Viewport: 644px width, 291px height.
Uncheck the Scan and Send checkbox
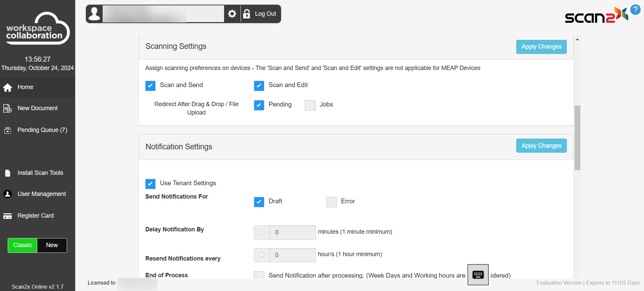(x=150, y=86)
